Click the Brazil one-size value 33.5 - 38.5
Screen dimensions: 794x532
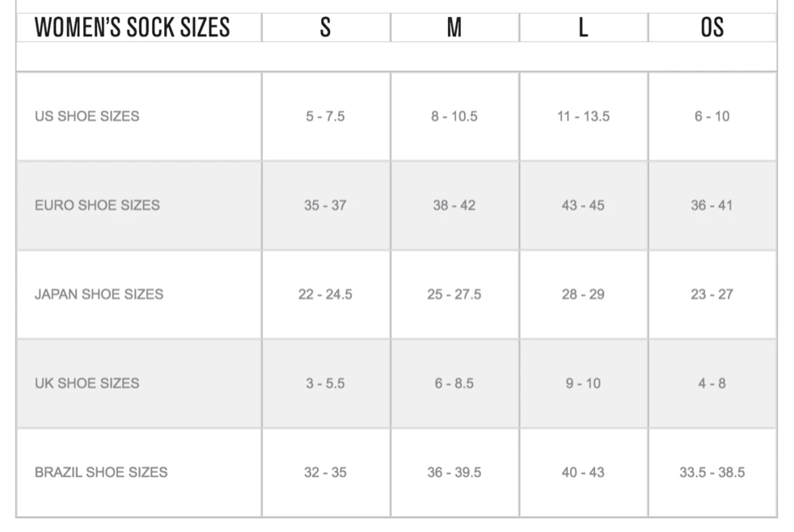coord(712,472)
